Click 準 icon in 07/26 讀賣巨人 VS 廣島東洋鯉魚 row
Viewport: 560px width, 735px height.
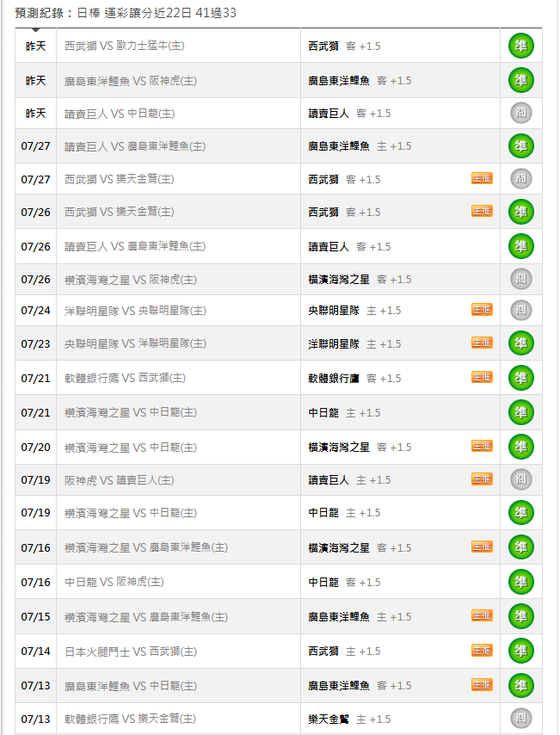pyautogui.click(x=521, y=246)
